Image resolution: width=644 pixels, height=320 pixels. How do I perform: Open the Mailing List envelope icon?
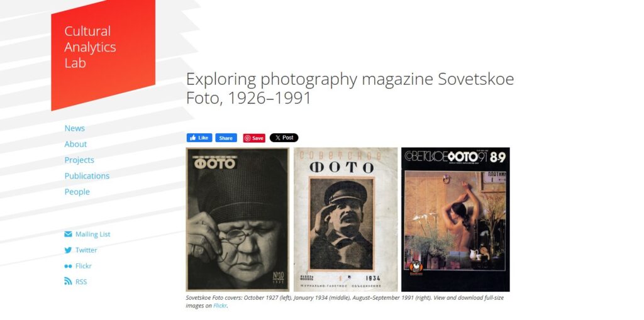[68, 234]
